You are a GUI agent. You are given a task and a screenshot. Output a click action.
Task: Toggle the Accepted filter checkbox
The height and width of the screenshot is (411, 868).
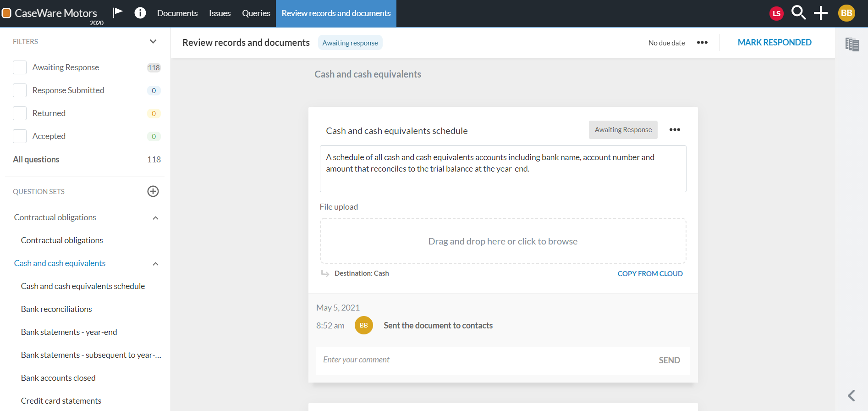tap(20, 136)
